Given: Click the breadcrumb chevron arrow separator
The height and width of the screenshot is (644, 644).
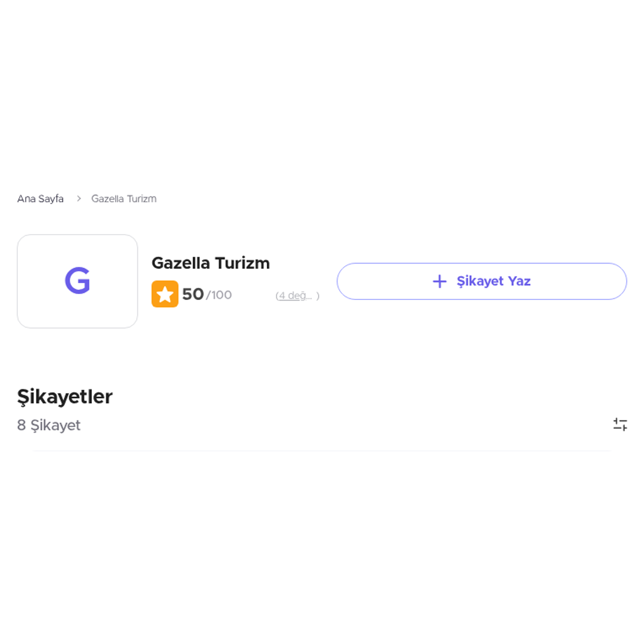Looking at the screenshot, I should point(79,199).
